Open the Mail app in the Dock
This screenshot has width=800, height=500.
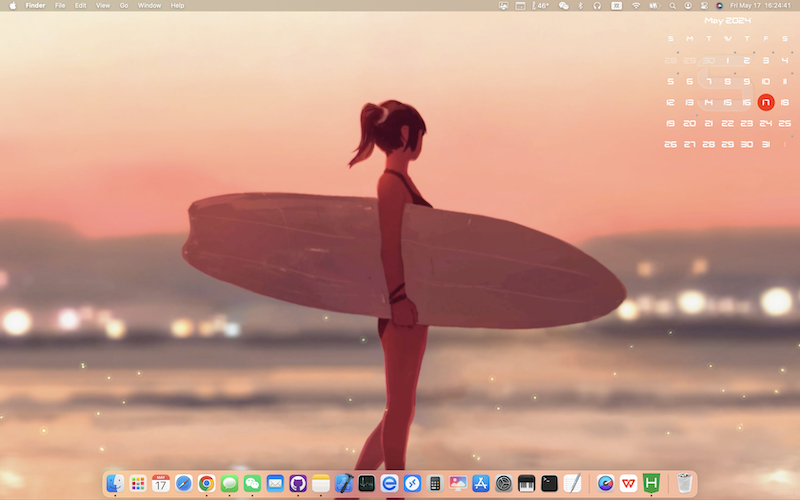point(275,483)
